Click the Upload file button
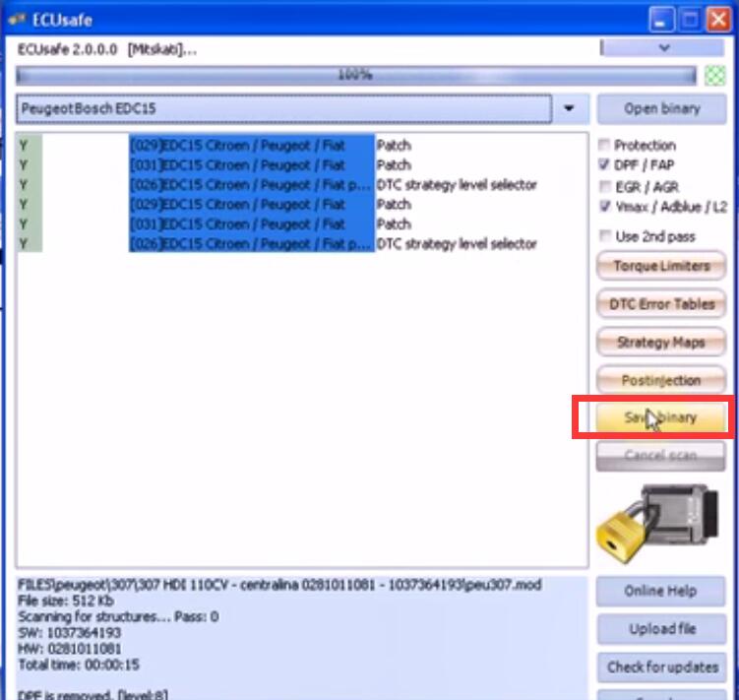This screenshot has height=700, width=739. 661,629
